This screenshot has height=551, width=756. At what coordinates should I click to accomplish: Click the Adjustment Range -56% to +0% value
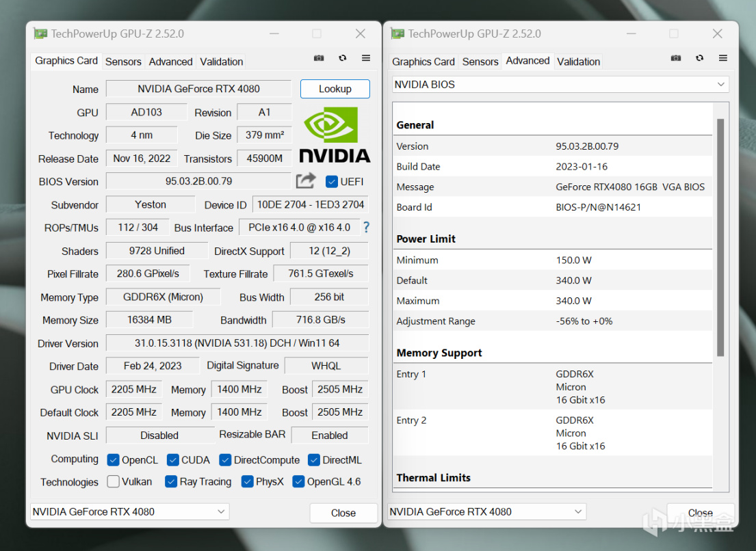(x=584, y=321)
